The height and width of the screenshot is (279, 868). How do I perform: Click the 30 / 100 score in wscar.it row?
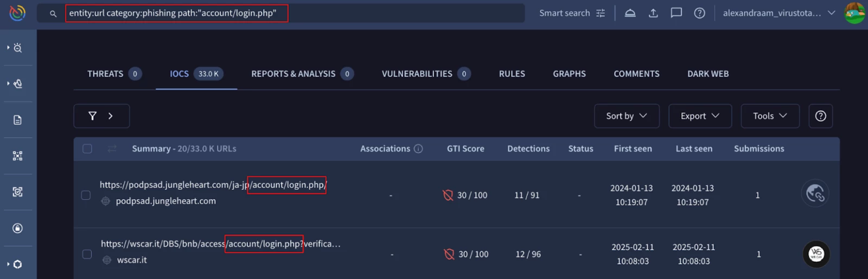point(473,254)
